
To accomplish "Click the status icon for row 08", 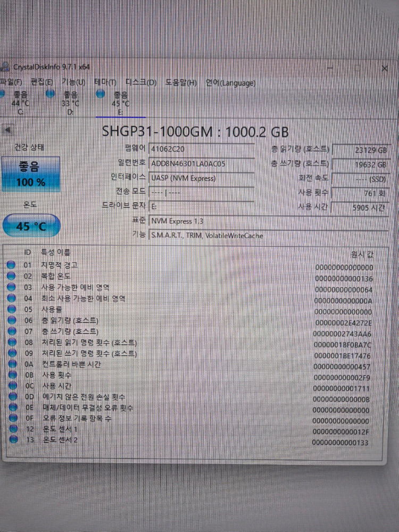I will pos(12,342).
